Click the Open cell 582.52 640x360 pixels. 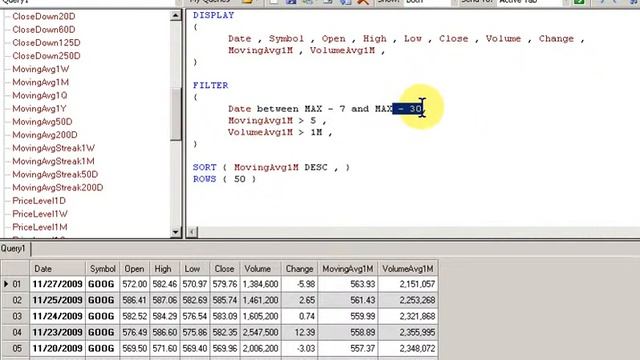(x=135, y=316)
